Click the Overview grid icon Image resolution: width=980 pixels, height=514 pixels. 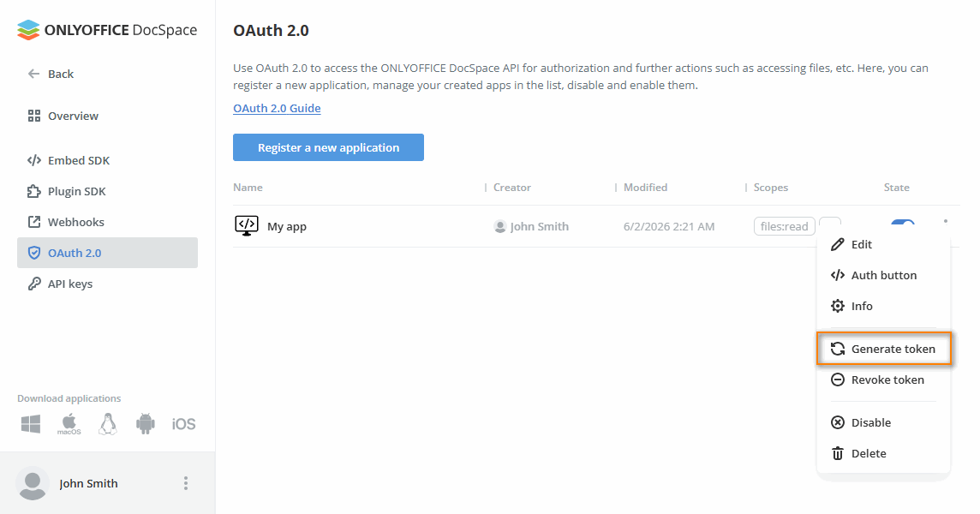(34, 116)
